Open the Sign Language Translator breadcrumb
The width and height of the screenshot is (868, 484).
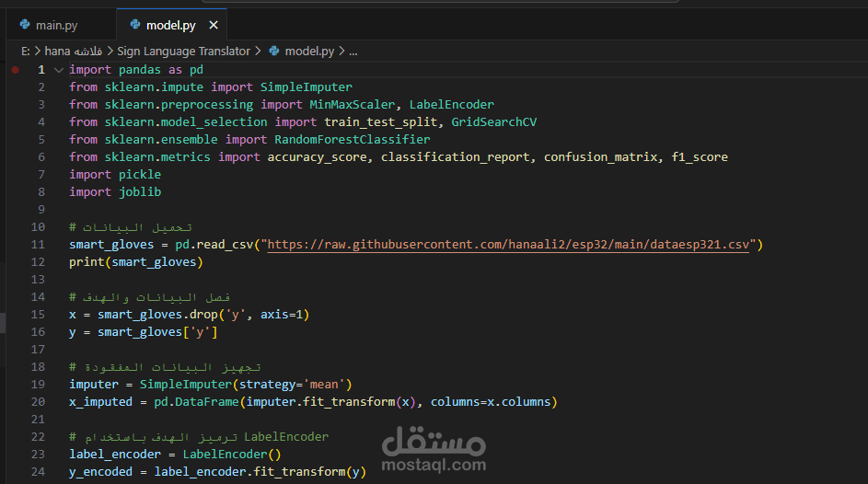pos(183,51)
